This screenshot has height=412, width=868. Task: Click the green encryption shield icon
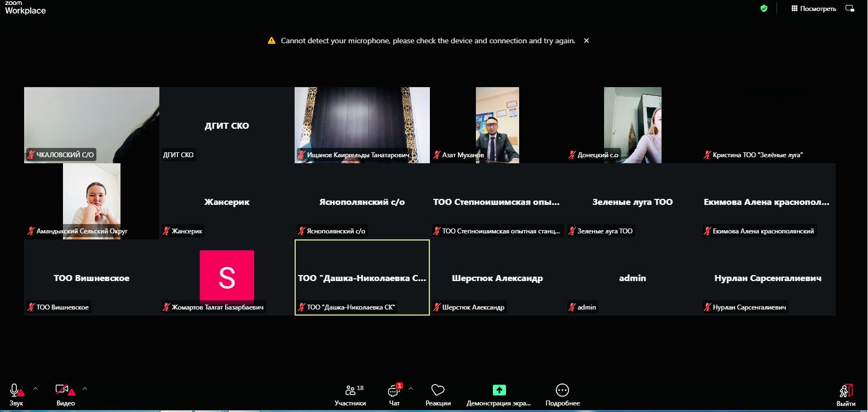click(764, 8)
